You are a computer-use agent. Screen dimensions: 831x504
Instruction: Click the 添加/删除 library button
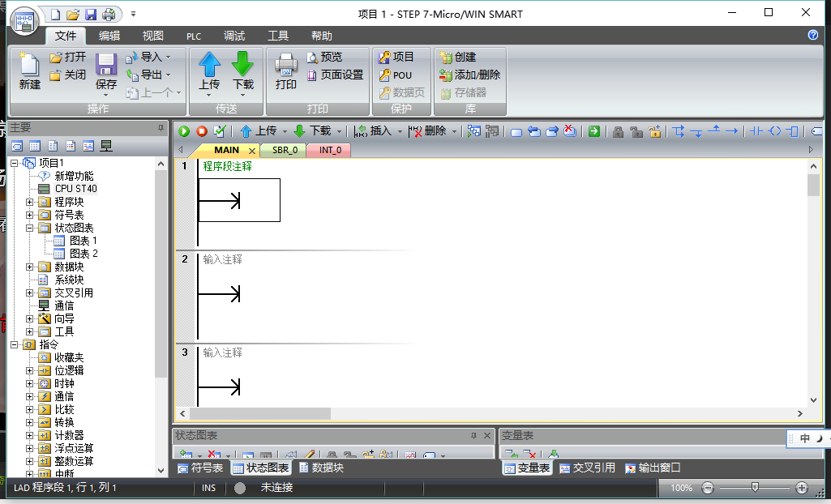pyautogui.click(x=469, y=75)
